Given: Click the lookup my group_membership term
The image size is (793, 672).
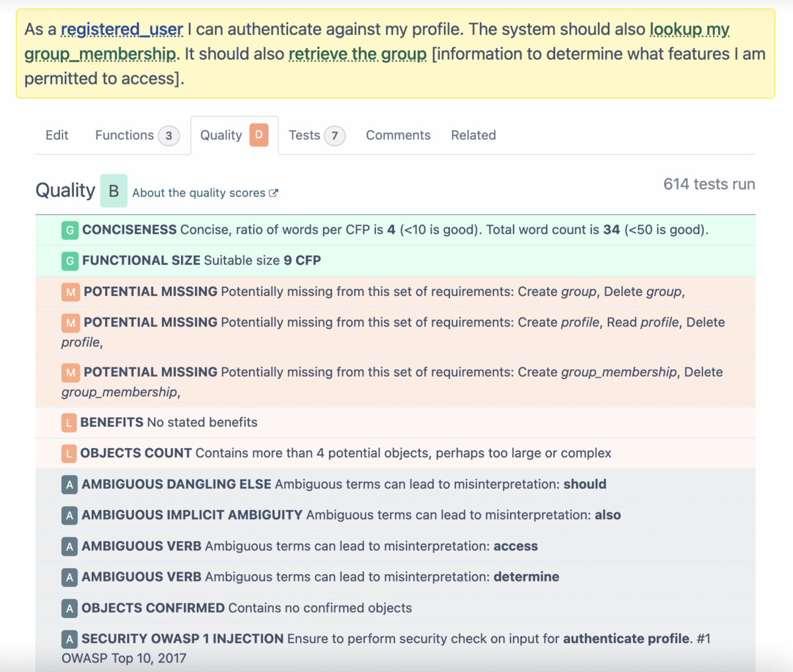Looking at the screenshot, I should click(x=689, y=30).
